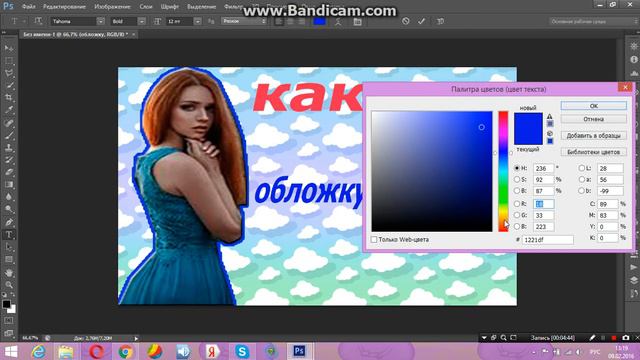The width and height of the screenshot is (640, 360).
Task: Cancel current text edits icon
Action: tap(405, 21)
